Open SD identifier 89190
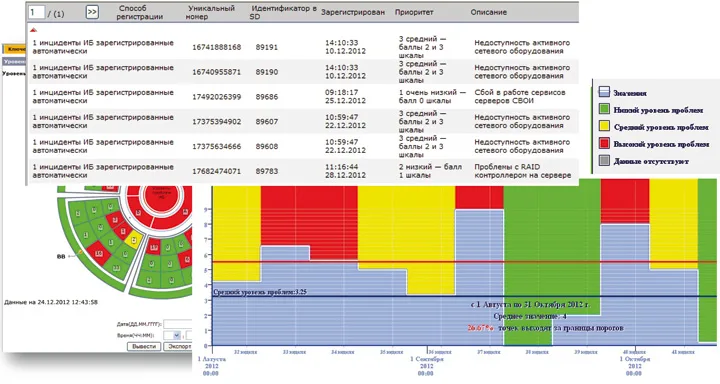 (267, 72)
